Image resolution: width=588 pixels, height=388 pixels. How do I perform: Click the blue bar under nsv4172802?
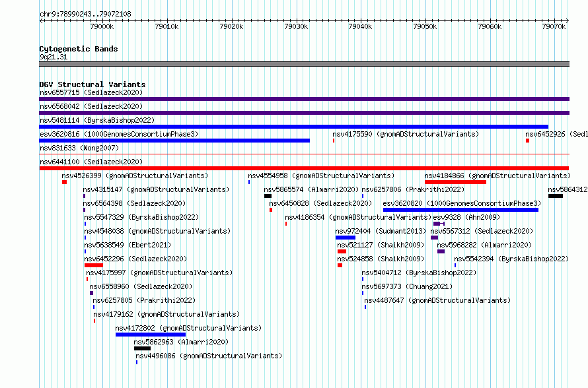(x=151, y=335)
